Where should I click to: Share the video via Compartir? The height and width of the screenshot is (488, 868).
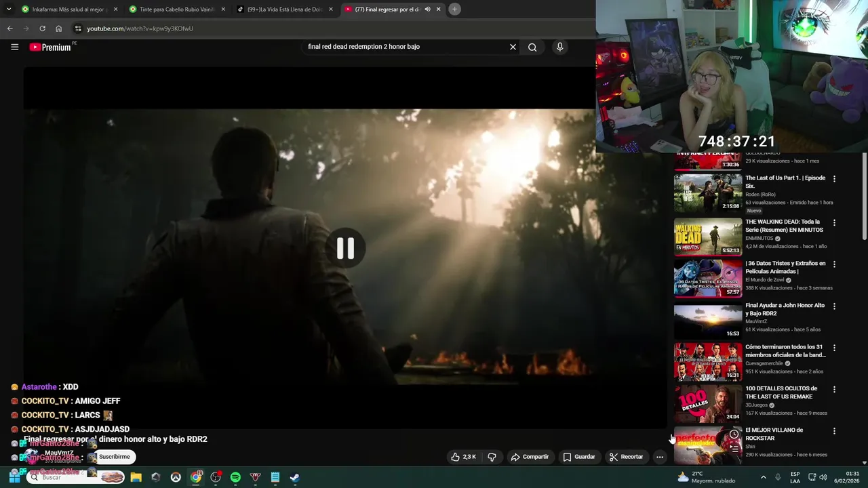tap(530, 457)
